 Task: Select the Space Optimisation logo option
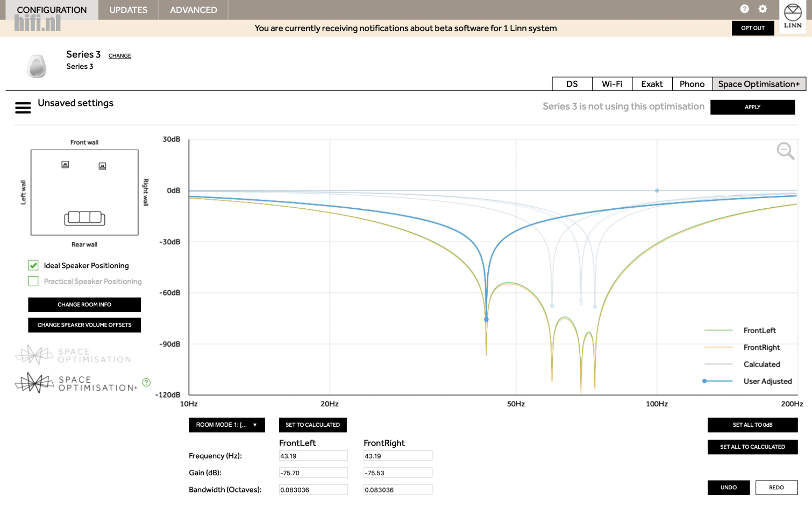[x=74, y=355]
